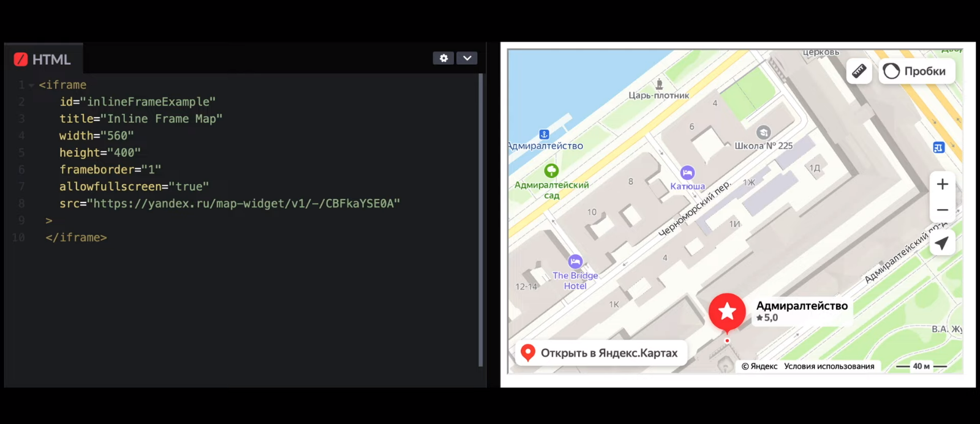Open Условия использования link

point(829,366)
